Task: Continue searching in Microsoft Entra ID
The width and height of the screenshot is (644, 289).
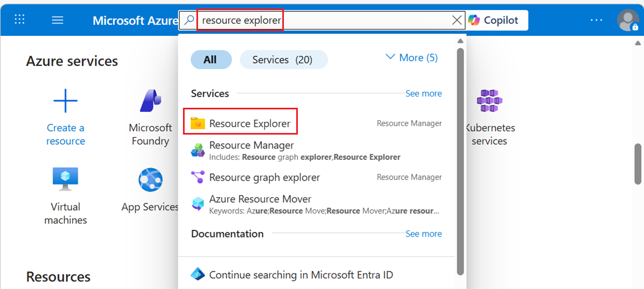Action: pos(301,275)
